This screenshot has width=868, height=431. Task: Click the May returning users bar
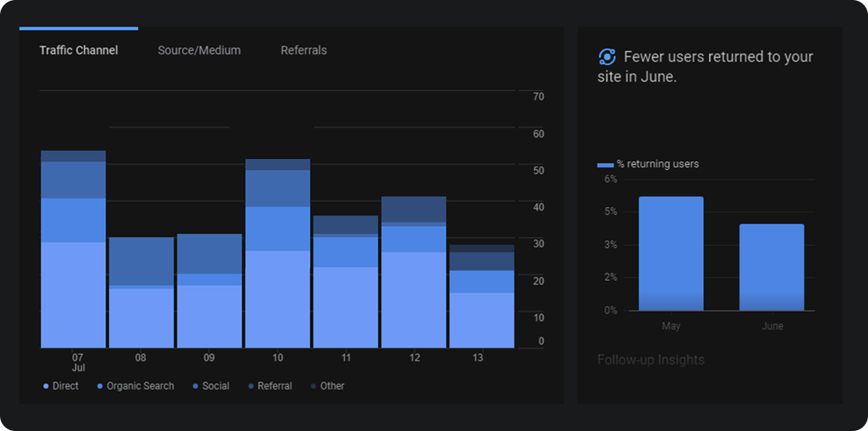670,253
